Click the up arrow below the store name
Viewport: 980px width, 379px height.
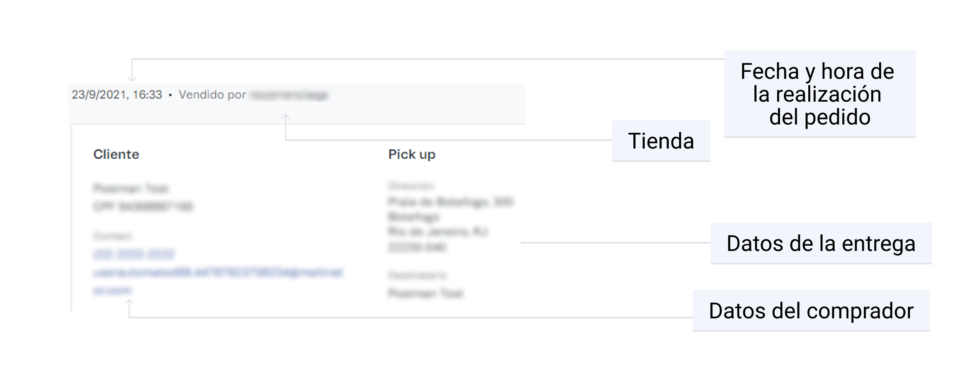click(286, 119)
